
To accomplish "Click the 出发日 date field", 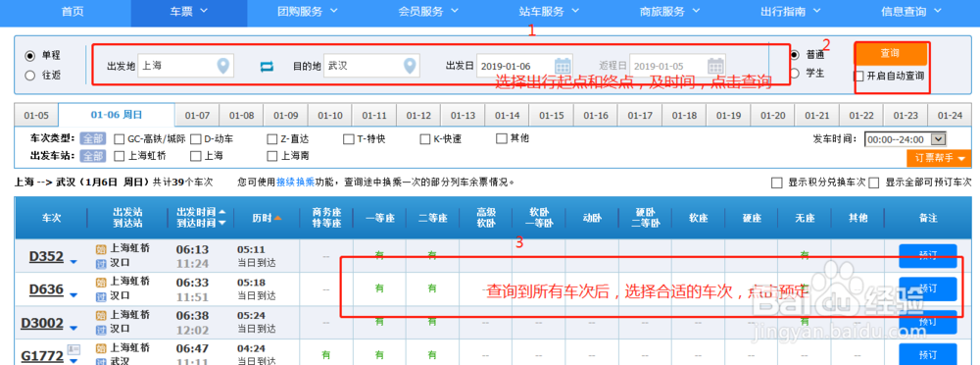I will 523,66.
